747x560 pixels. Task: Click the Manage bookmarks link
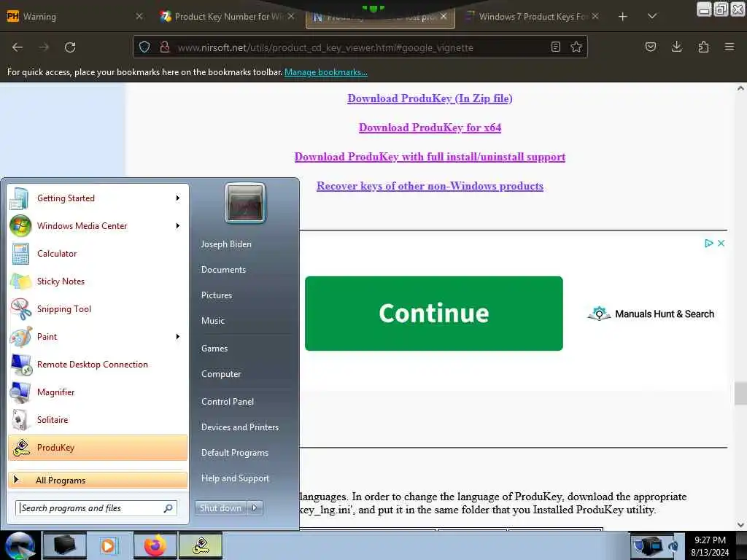coord(326,72)
